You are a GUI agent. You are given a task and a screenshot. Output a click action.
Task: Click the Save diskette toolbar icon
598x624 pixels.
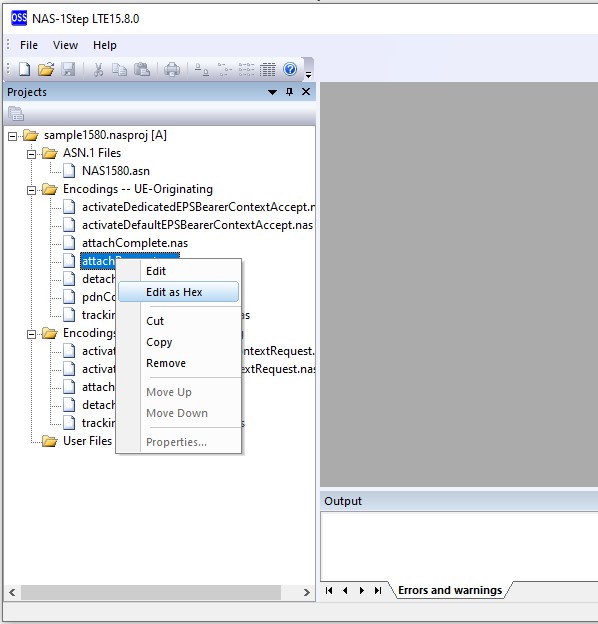pyautogui.click(x=68, y=69)
